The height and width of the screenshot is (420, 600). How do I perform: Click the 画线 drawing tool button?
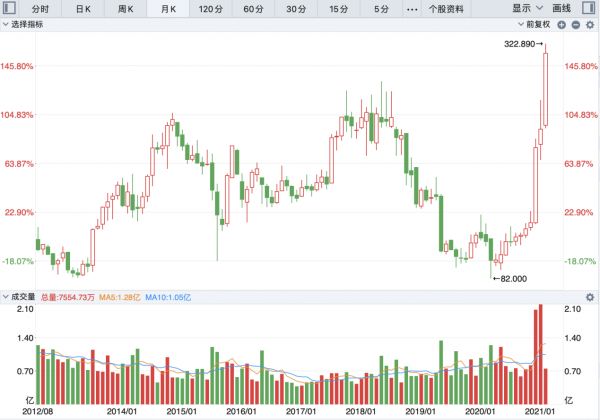pyautogui.click(x=561, y=9)
